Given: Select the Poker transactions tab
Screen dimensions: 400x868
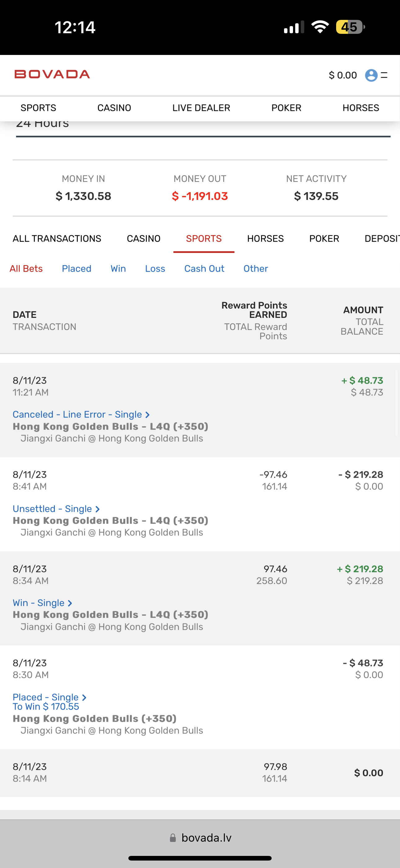Looking at the screenshot, I should click(x=324, y=238).
